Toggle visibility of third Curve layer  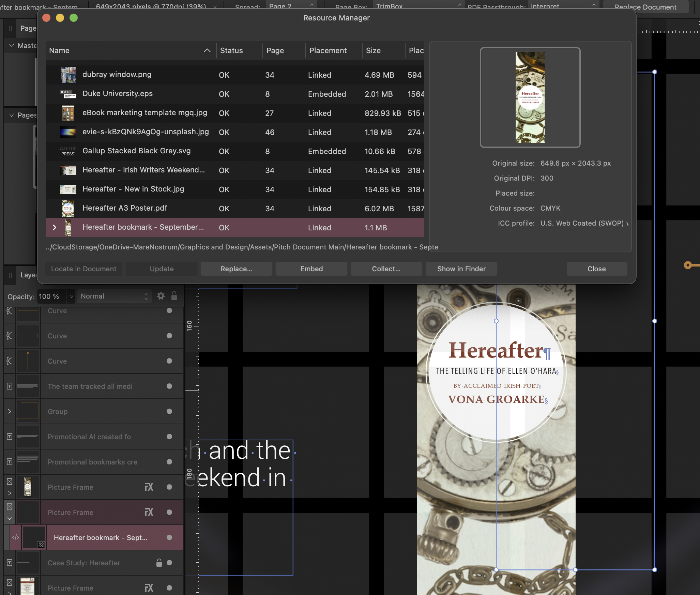click(x=169, y=361)
